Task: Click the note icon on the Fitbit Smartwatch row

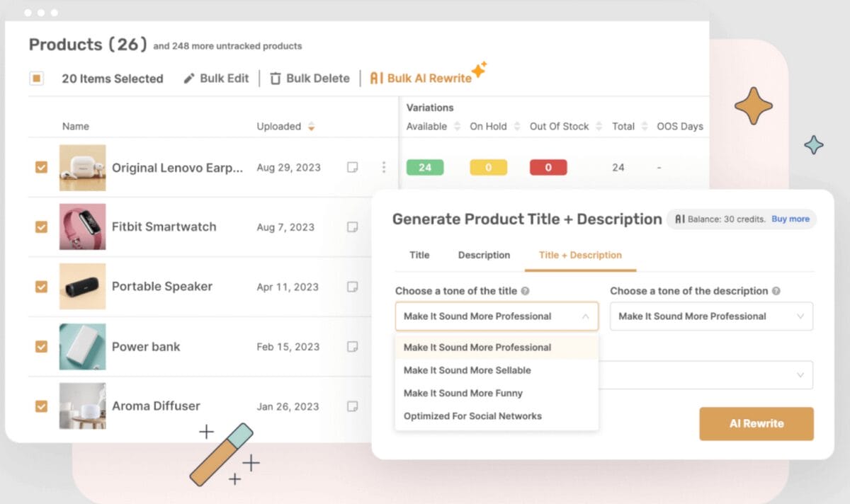Action: pos(352,227)
